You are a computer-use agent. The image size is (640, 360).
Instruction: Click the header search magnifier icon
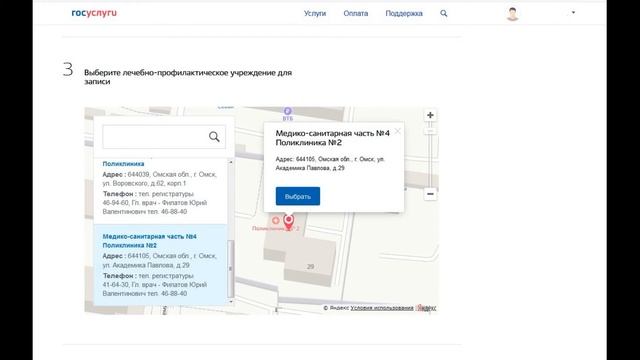point(444,13)
